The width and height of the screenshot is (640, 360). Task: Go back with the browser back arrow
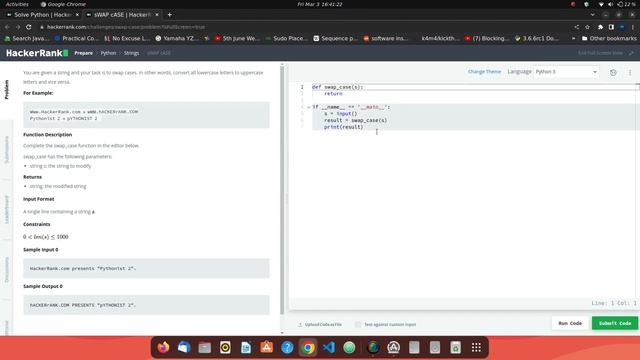pyautogui.click(x=7, y=27)
